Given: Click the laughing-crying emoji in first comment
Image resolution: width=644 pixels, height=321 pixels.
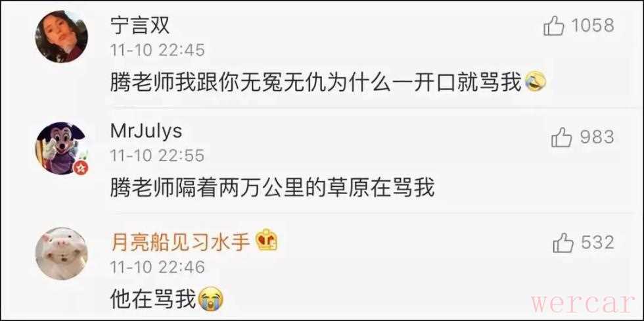Looking at the screenshot, I should [536, 82].
